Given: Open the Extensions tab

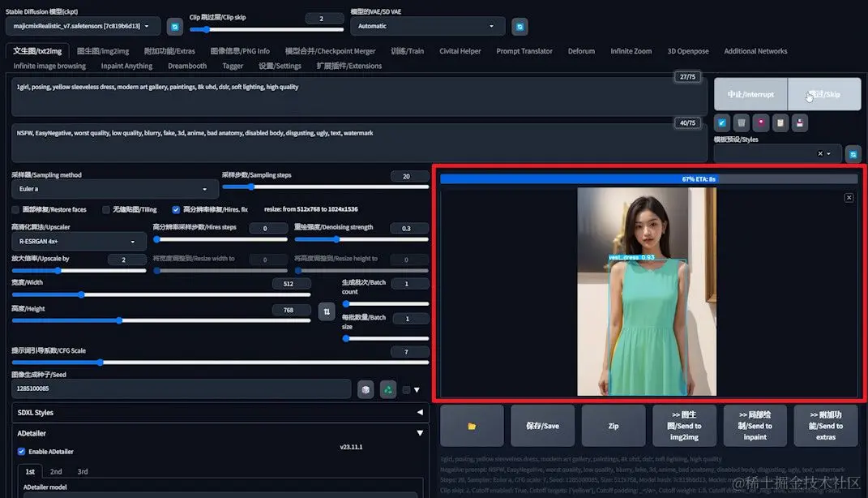Looking at the screenshot, I should [348, 66].
